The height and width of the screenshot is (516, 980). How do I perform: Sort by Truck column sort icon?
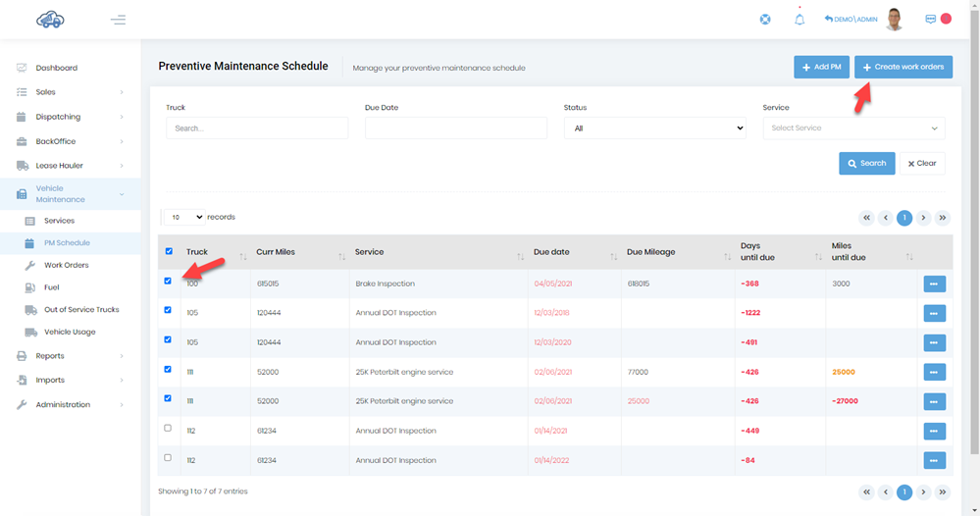point(243,257)
